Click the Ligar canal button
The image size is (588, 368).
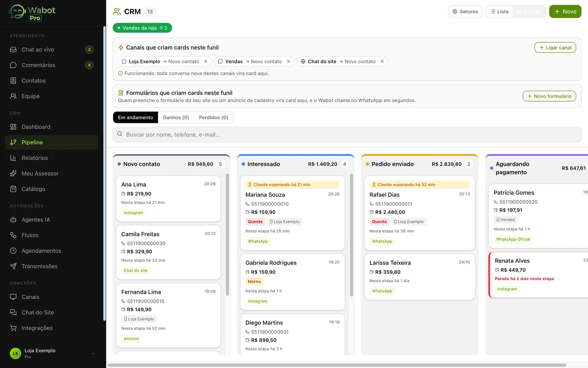[555, 47]
